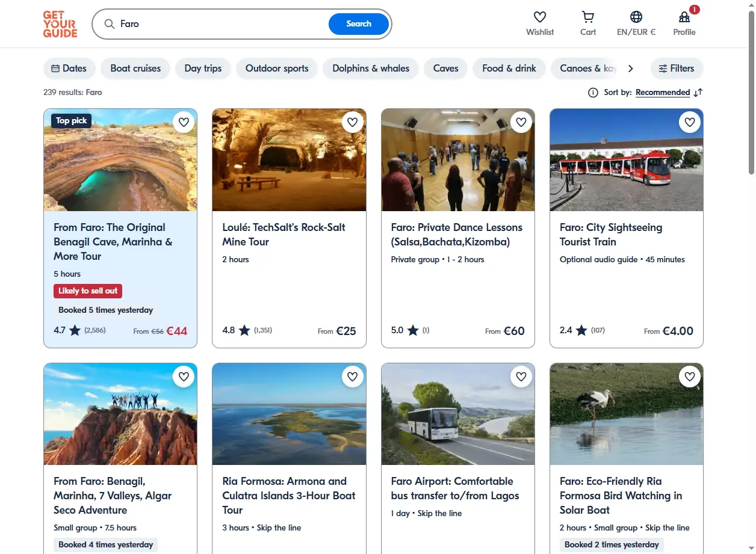Click the GetYourGuide logo

coord(60,24)
